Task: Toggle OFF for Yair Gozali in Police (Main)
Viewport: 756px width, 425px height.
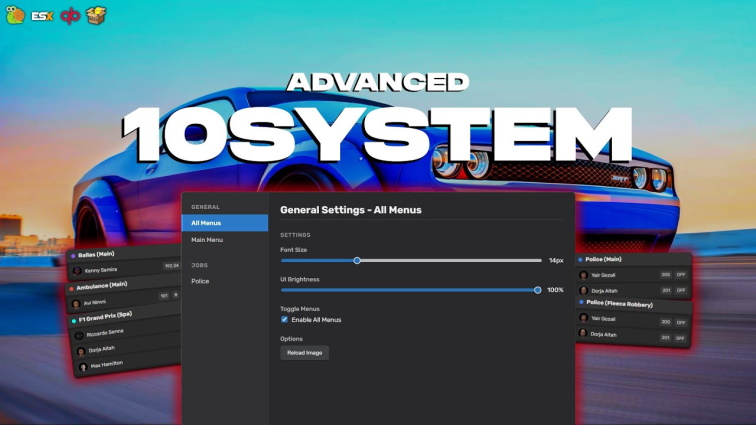Action: tap(681, 274)
